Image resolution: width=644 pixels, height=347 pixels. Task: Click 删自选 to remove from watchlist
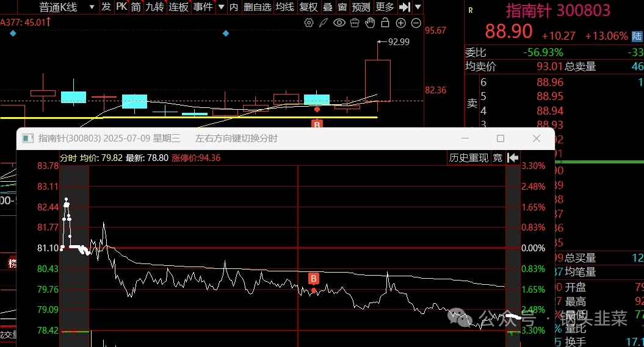coord(257,7)
